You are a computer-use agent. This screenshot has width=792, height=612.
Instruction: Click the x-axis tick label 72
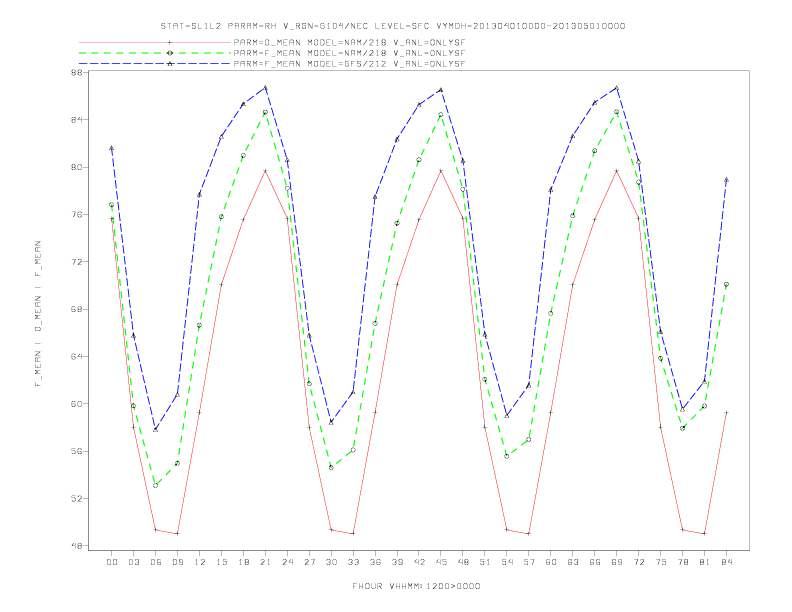pos(639,562)
